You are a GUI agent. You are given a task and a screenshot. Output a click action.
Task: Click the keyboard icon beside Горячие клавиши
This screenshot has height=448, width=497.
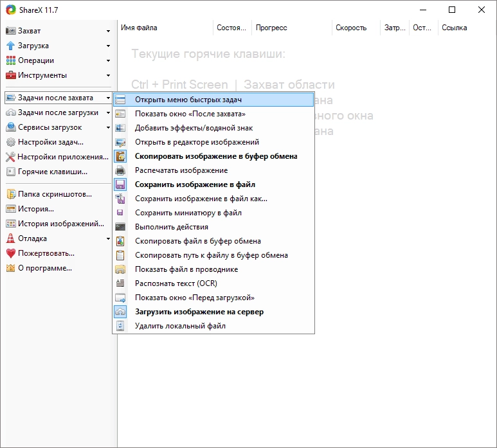pyautogui.click(x=11, y=172)
